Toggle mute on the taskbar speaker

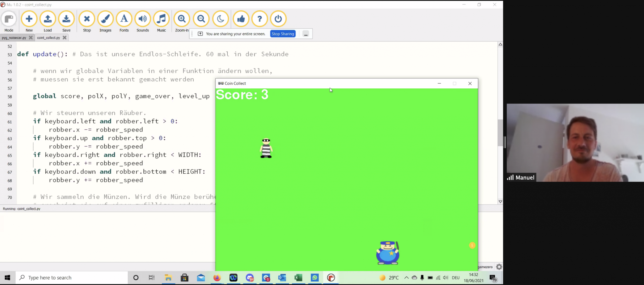click(445, 277)
